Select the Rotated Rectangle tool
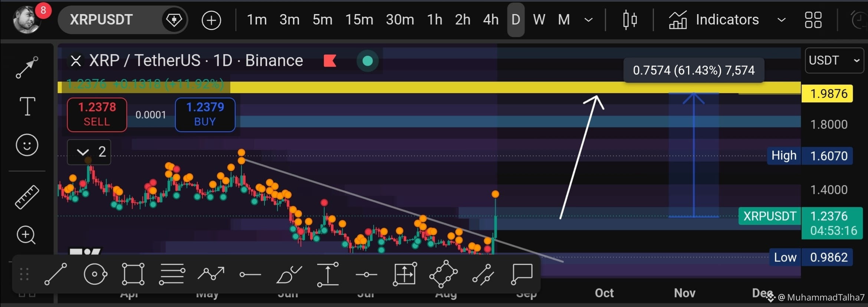Screen dimensions: 868x307 (444, 274)
